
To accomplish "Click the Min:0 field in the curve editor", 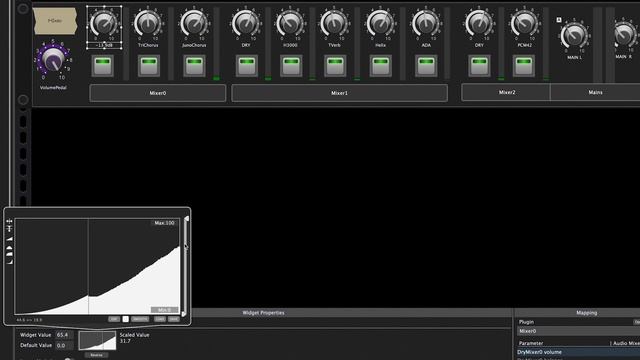I will click(164, 310).
